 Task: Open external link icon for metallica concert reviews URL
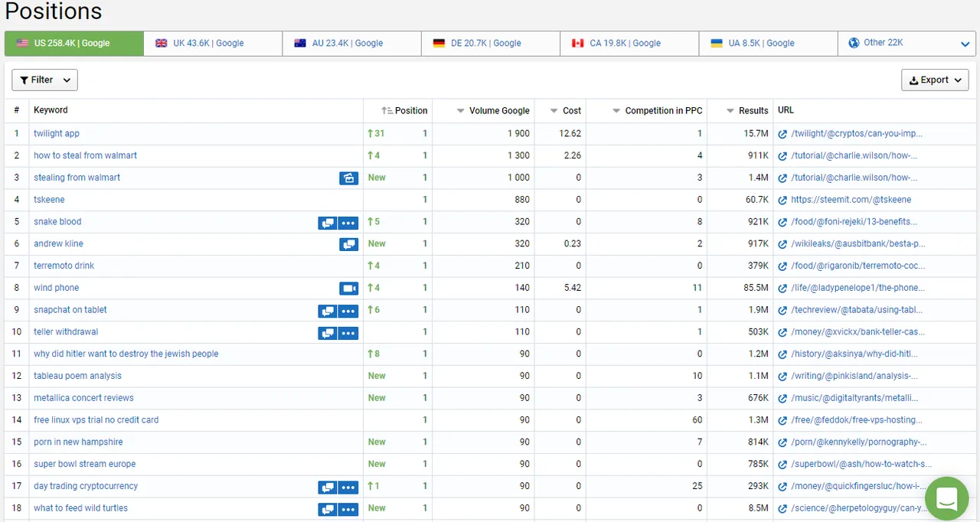coord(782,399)
